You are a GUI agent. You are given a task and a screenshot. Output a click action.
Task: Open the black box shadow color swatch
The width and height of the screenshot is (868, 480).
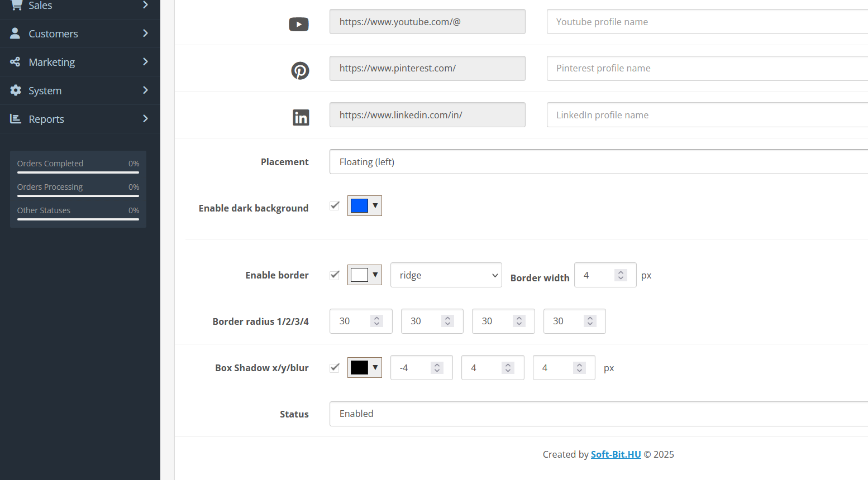(x=365, y=367)
